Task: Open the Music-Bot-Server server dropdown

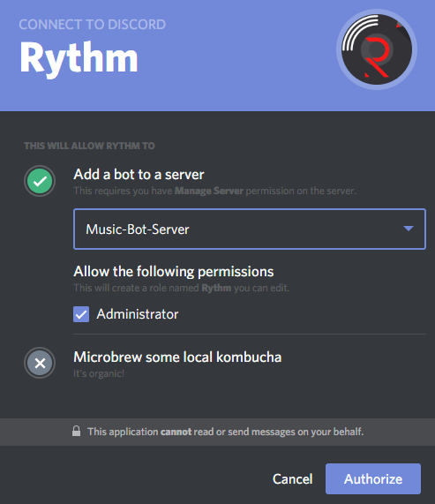Action: click(250, 229)
